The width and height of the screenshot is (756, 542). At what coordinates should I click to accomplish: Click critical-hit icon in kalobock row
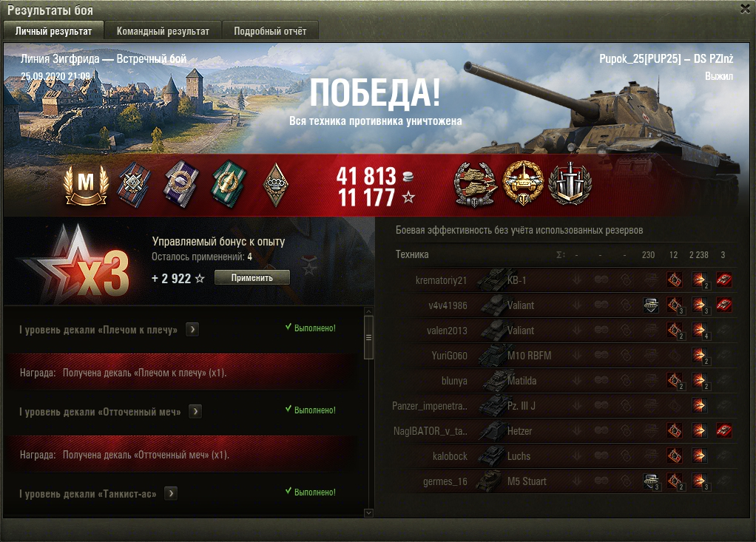(x=675, y=455)
